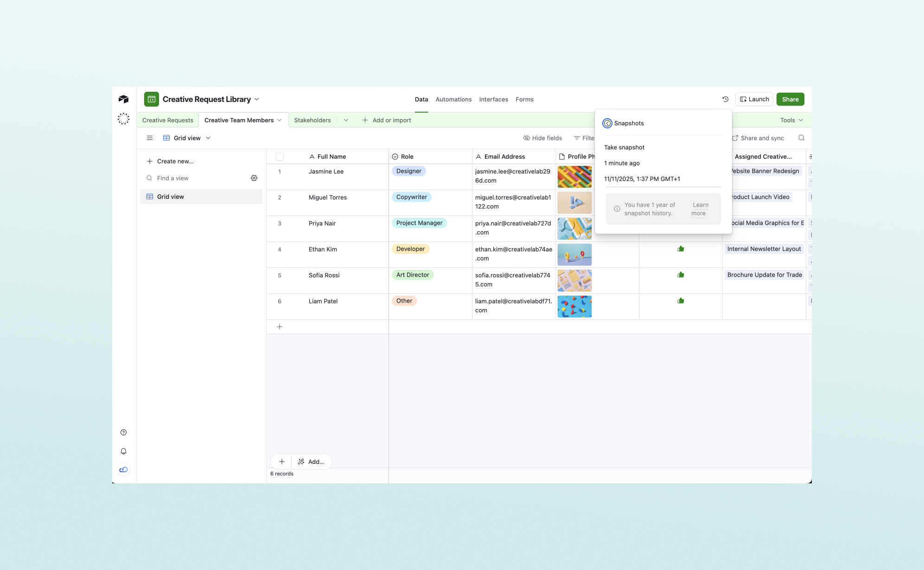
Task: Open the help question mark icon
Action: click(123, 432)
